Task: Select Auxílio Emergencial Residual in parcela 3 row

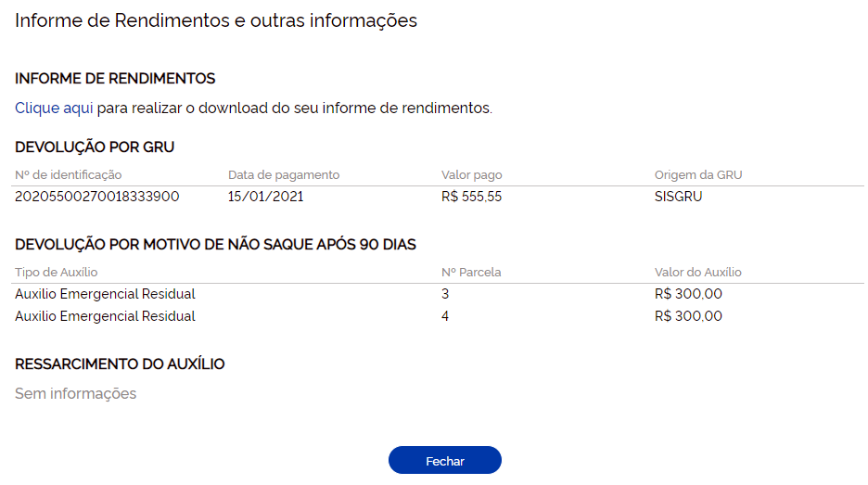Action: pos(105,294)
